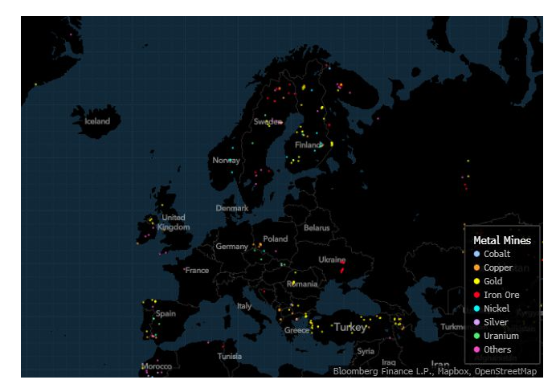Image resolution: width=560 pixels, height=392 pixels.
Task: Click the Ukraine country label
Action: (x=332, y=259)
